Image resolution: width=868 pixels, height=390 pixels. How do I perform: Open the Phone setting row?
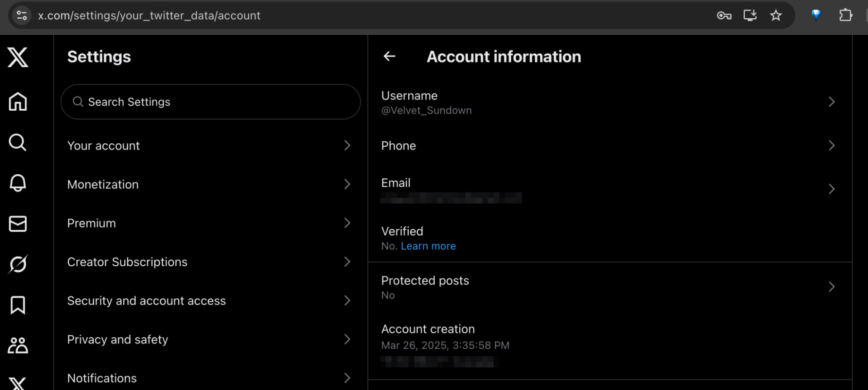pyautogui.click(x=610, y=145)
